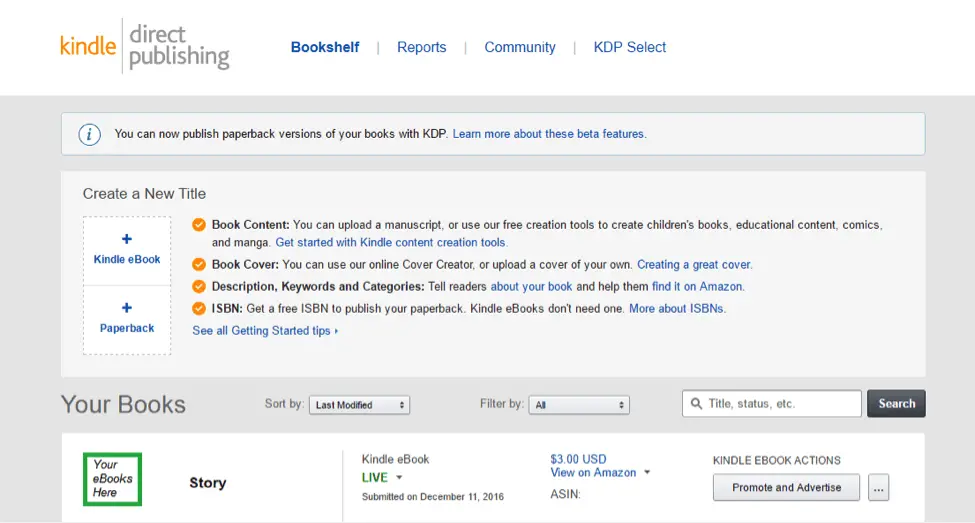The image size is (975, 523).
Task: Switch to the KDP Select tab
Action: point(629,47)
